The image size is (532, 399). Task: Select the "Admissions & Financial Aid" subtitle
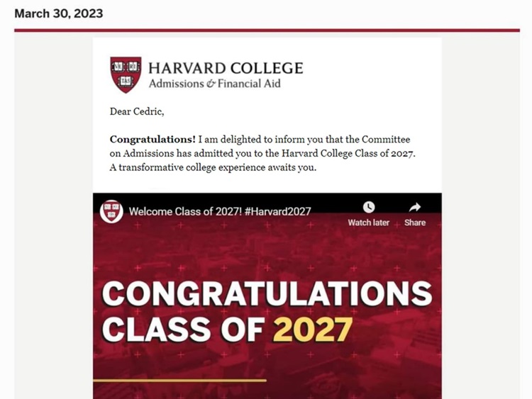click(x=214, y=84)
